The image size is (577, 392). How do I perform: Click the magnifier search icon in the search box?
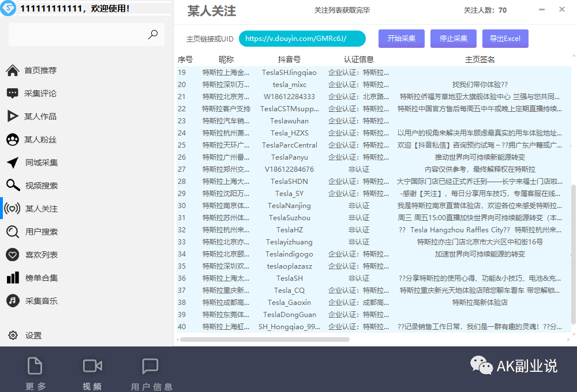click(153, 35)
